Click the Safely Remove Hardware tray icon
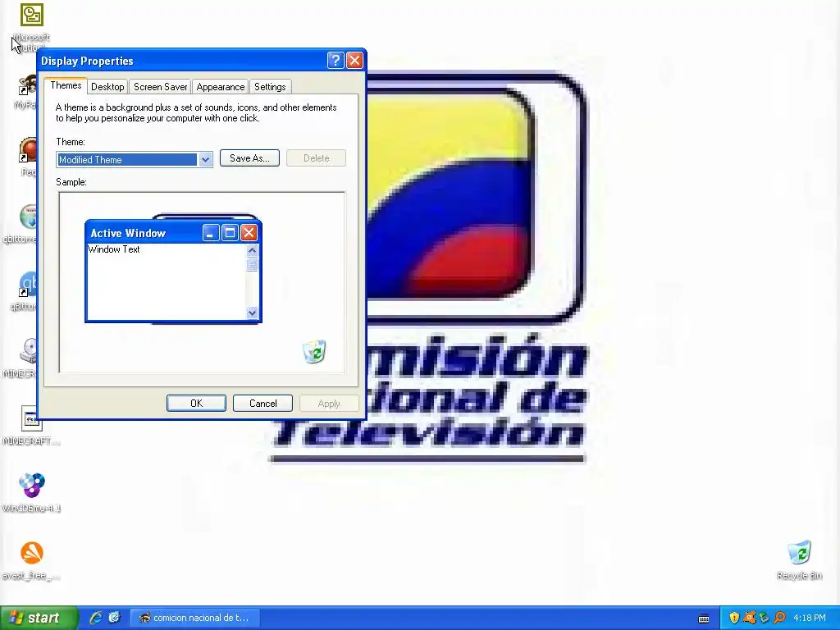The width and height of the screenshot is (840, 630). (x=765, y=618)
